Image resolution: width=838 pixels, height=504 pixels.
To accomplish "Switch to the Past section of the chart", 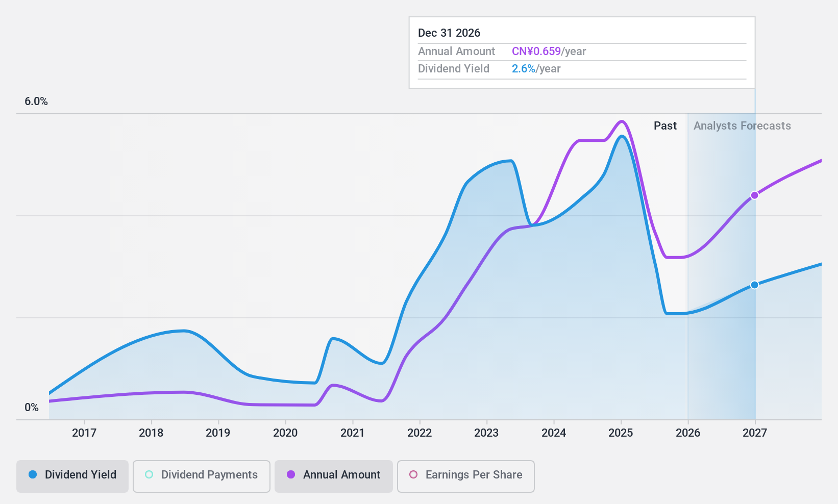I will click(665, 125).
